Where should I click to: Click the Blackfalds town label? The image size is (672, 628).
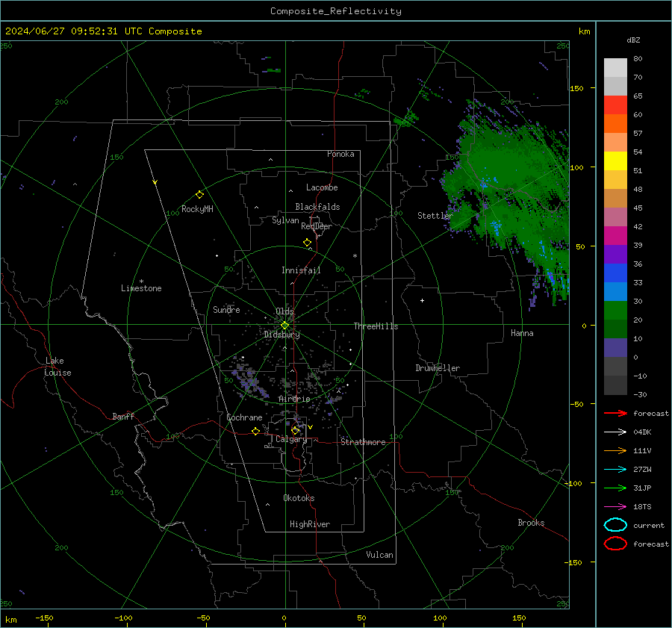(317, 207)
